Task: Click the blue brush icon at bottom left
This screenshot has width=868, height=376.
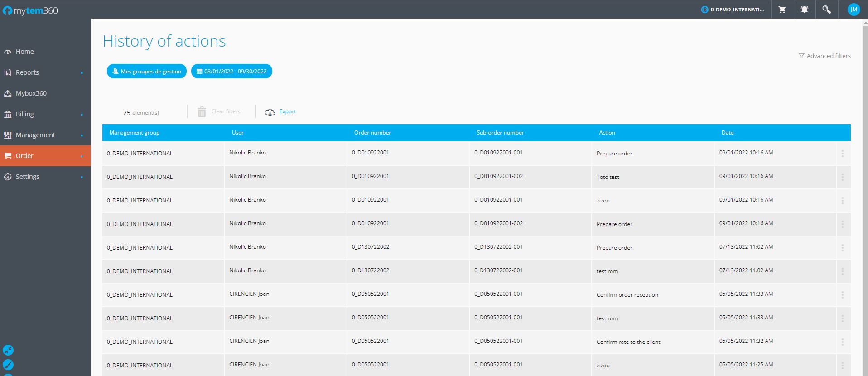Action: pos(8,365)
